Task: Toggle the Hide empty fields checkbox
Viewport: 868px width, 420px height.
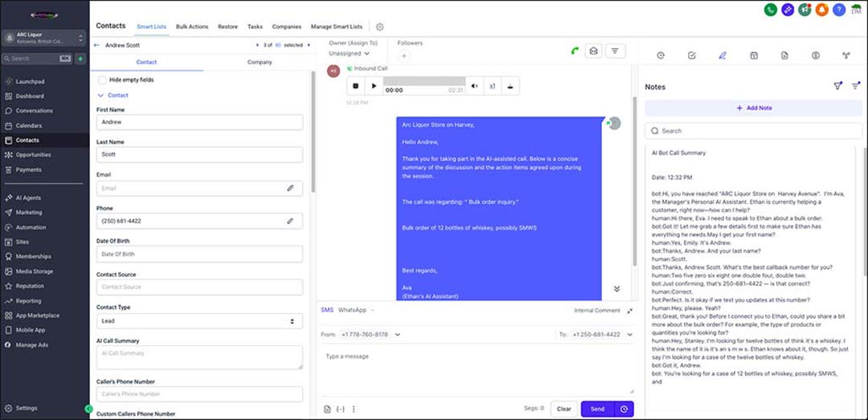Action: (x=102, y=80)
